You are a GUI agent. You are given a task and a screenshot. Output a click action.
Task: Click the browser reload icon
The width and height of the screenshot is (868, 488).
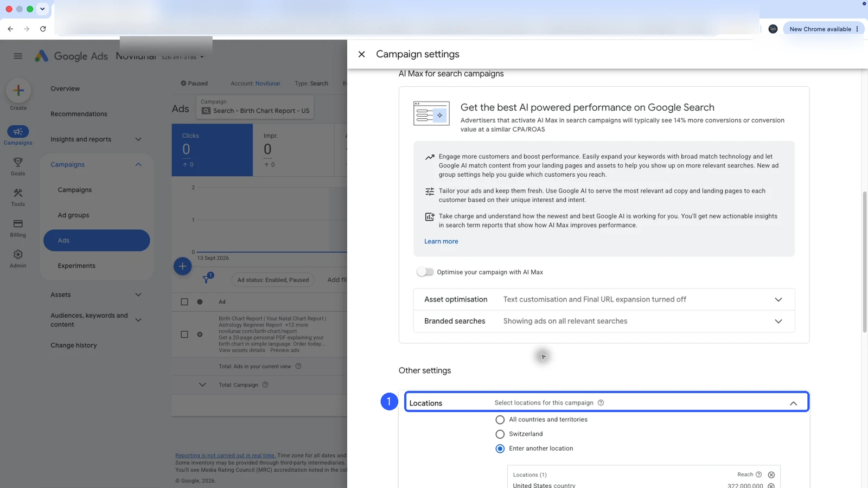(x=43, y=29)
